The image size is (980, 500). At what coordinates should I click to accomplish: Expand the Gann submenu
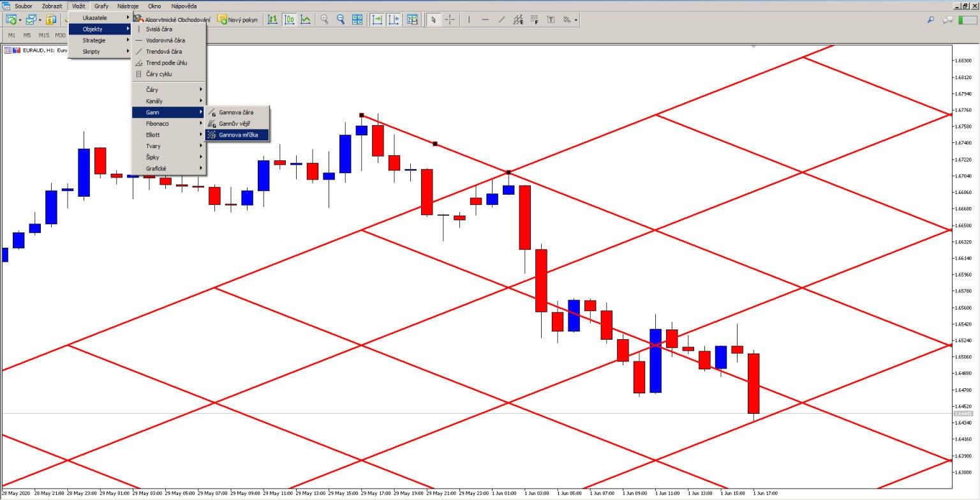168,112
